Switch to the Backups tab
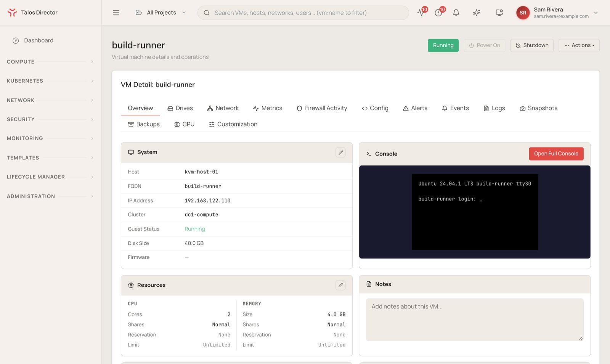610x364 pixels. 144,124
